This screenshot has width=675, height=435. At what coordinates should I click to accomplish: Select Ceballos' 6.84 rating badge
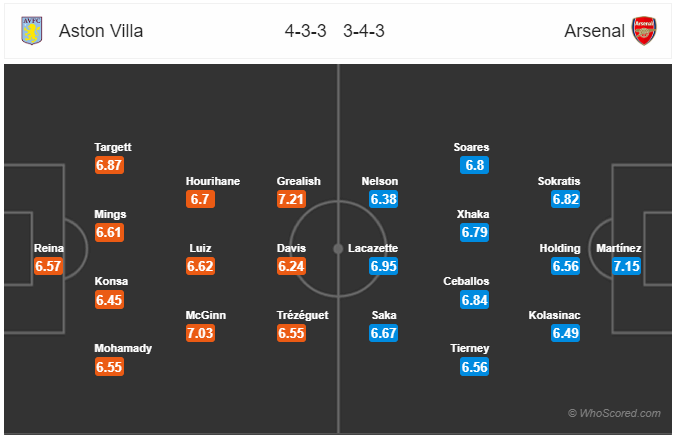point(474,300)
